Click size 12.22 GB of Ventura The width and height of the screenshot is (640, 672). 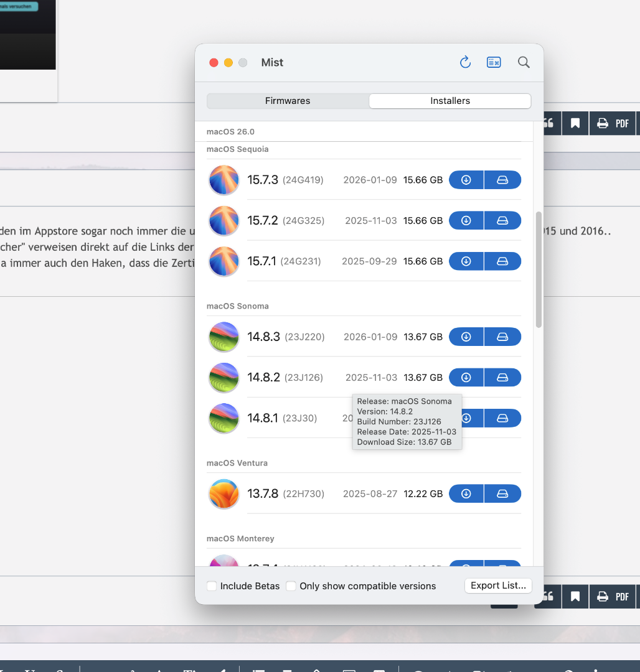(x=423, y=493)
